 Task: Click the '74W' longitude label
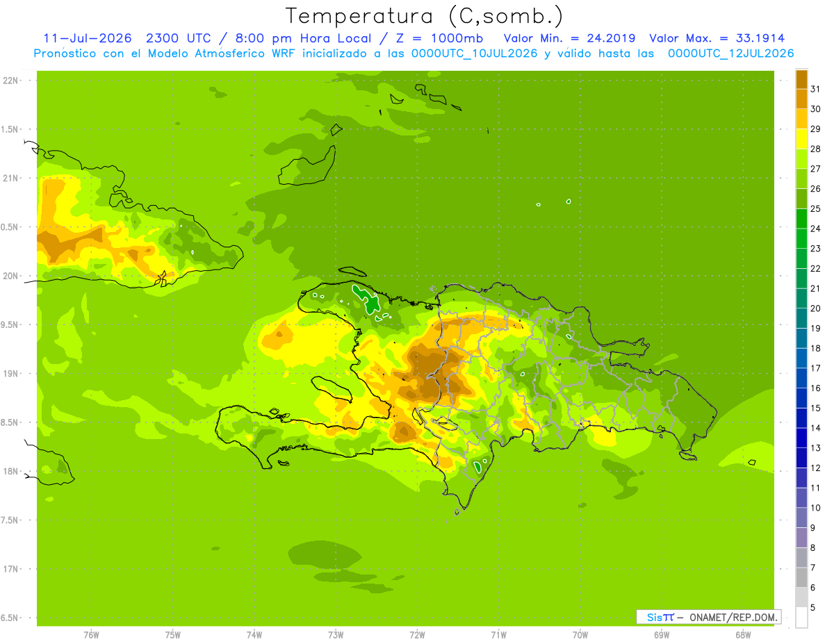(x=254, y=635)
